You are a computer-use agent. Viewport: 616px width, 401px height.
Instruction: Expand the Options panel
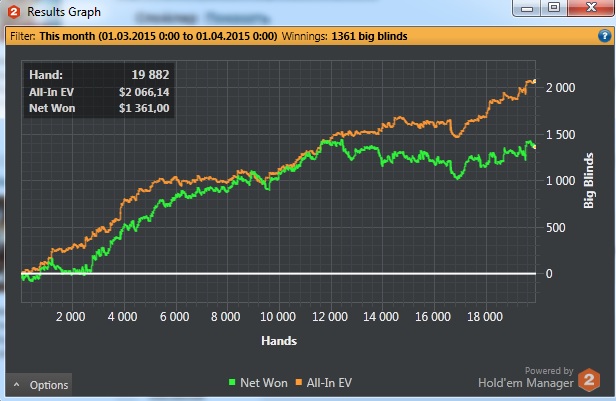[x=39, y=385]
